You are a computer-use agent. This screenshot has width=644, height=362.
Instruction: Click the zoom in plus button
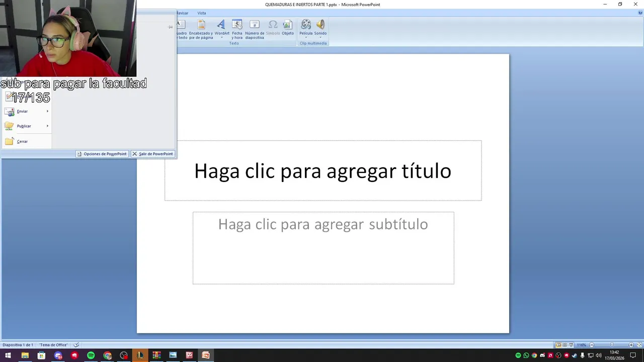(631, 345)
